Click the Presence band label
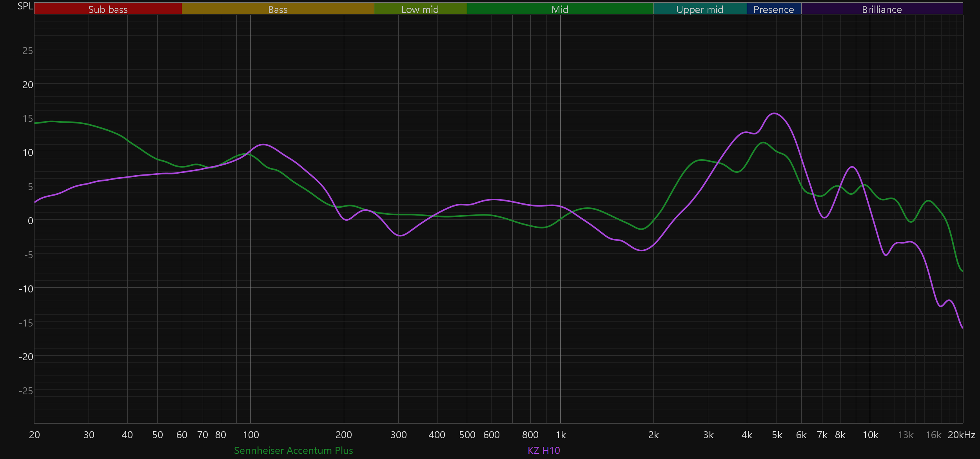 773,9
